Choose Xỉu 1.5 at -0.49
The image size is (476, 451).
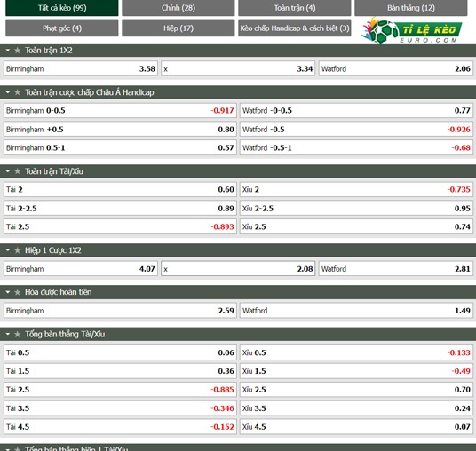356,371
